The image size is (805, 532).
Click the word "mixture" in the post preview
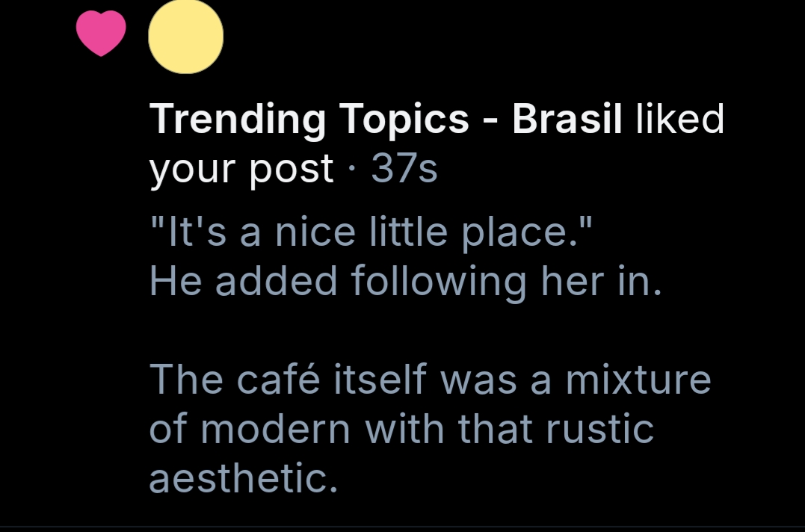tap(638, 379)
